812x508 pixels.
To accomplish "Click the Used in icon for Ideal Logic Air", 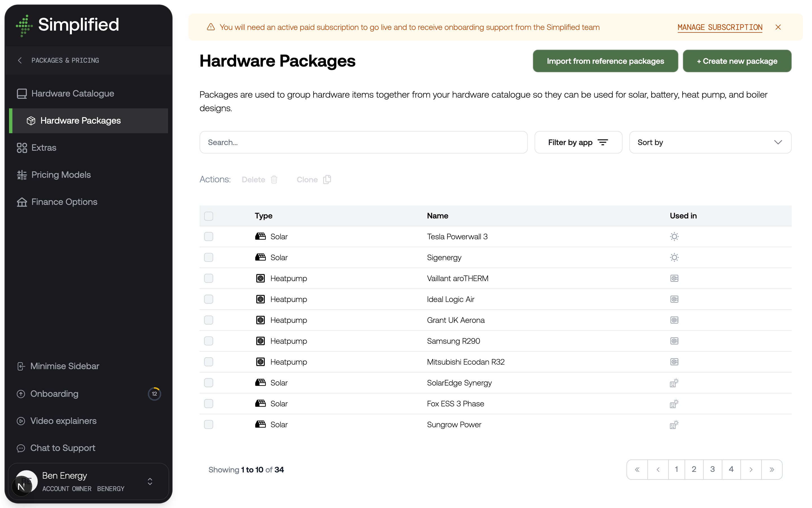I will pyautogui.click(x=674, y=299).
